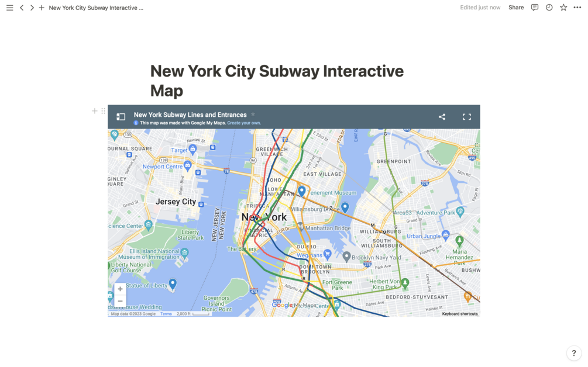
Task: Click the Bedford-Stuyvesant neighborhood label
Action: (x=417, y=297)
